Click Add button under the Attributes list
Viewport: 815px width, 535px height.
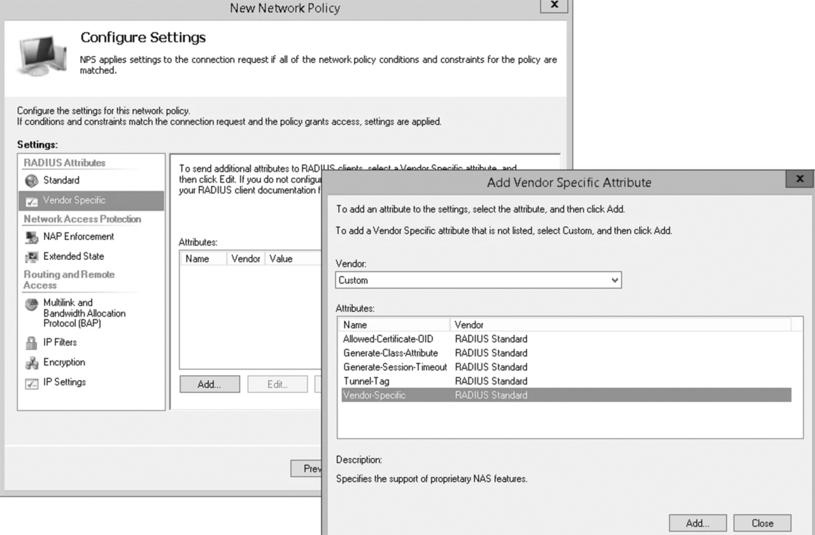coord(209,384)
